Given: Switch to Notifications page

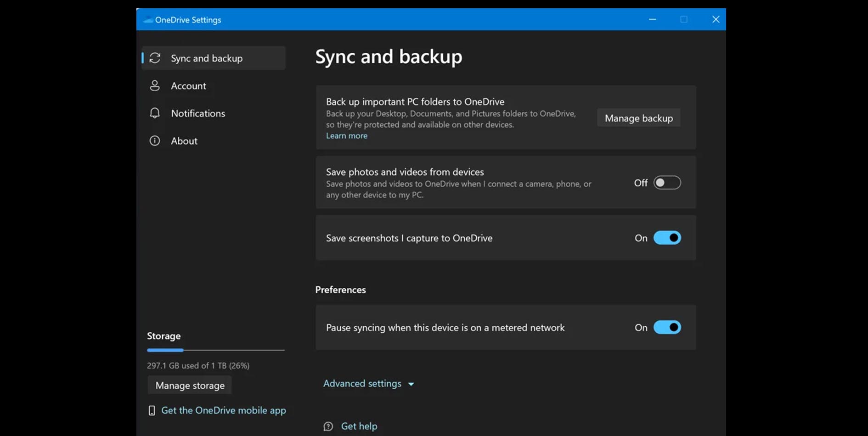Looking at the screenshot, I should coord(198,113).
